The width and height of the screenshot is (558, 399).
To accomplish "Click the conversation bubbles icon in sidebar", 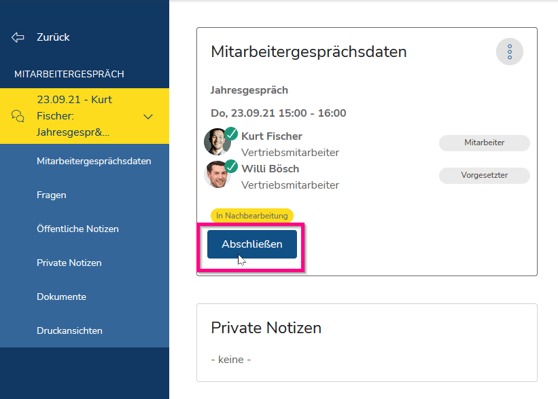I will pos(18,116).
